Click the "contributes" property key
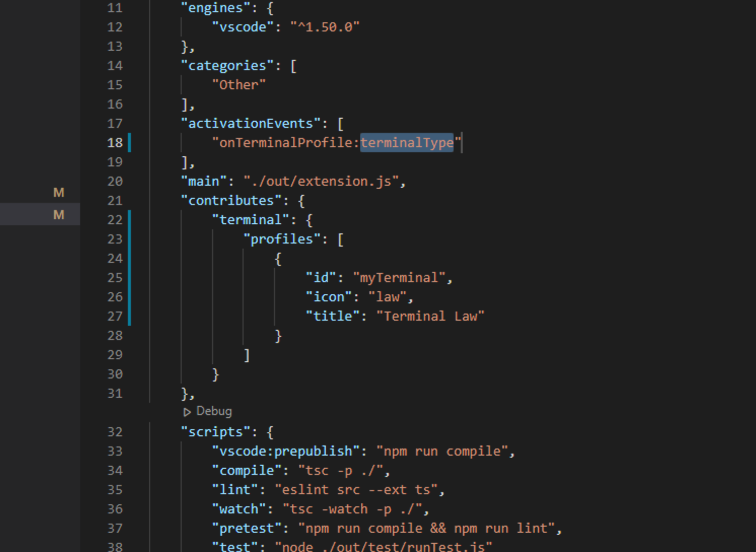This screenshot has width=756, height=552. tap(229, 200)
